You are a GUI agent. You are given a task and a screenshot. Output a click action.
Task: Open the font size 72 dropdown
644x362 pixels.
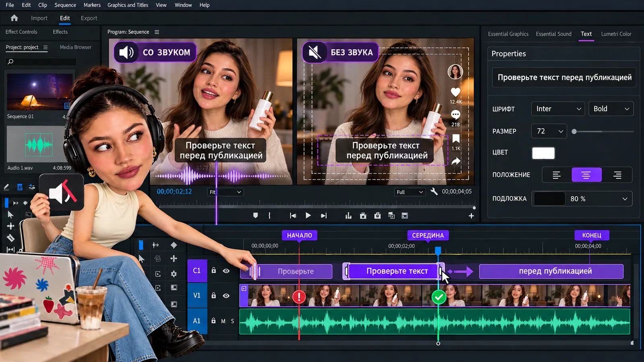coord(549,131)
